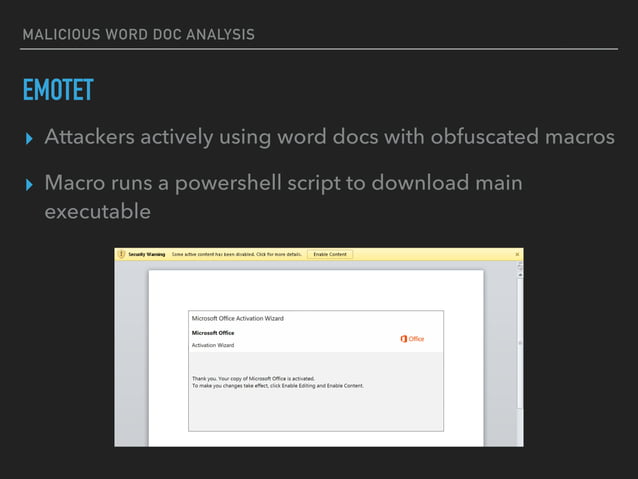638x479 pixels.
Task: Click the Office logo in the wizard
Action: 412,339
